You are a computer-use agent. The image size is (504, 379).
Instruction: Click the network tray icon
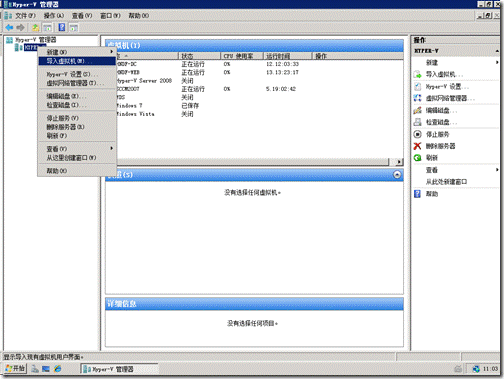coord(476,369)
